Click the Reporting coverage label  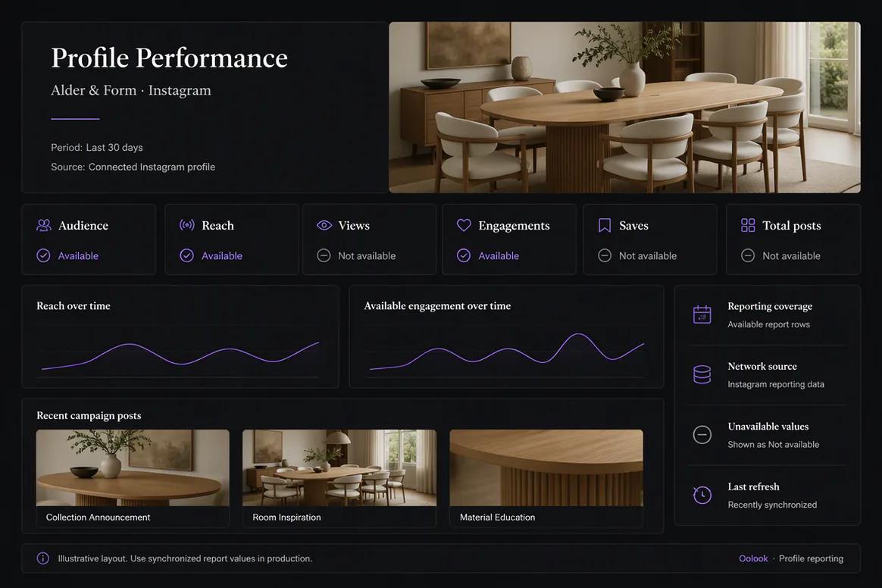[770, 306]
